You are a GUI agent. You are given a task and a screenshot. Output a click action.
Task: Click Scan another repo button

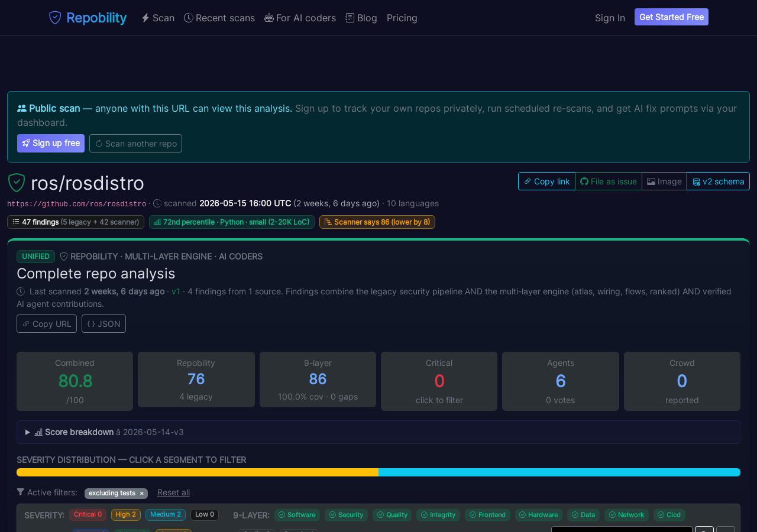[x=135, y=143]
